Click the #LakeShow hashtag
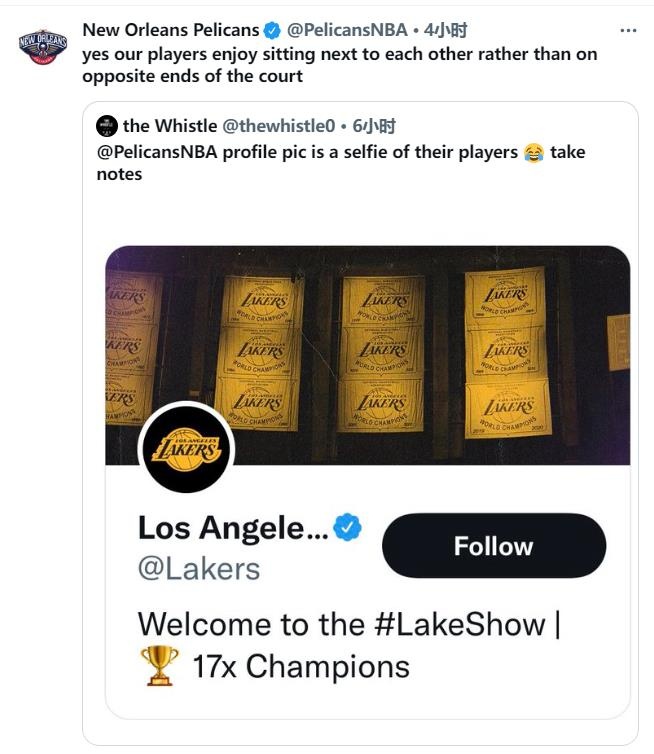The image size is (654, 754). (459, 624)
